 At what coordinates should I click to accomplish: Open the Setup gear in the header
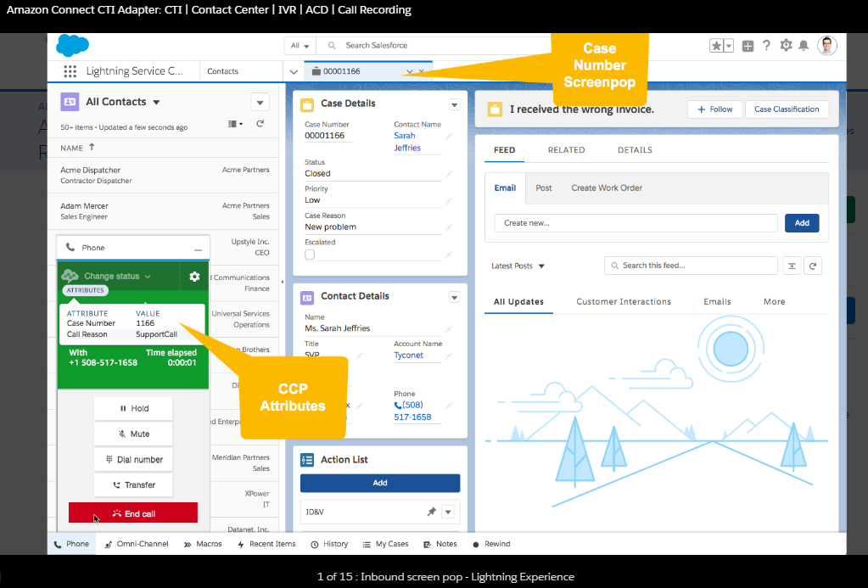point(786,46)
